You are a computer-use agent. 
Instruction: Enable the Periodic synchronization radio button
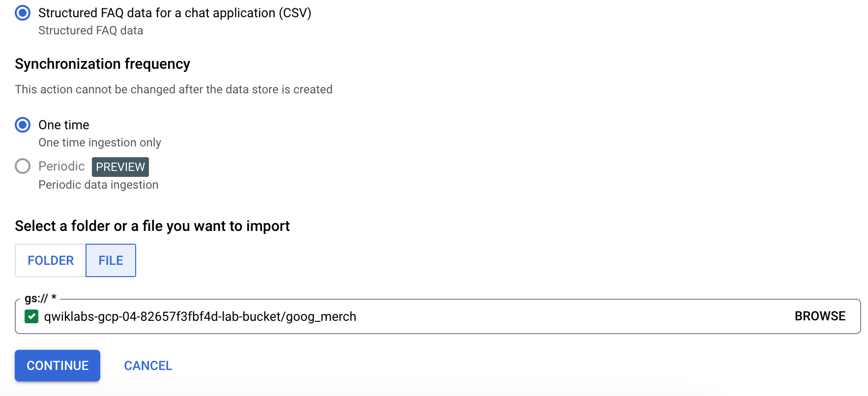[x=23, y=166]
